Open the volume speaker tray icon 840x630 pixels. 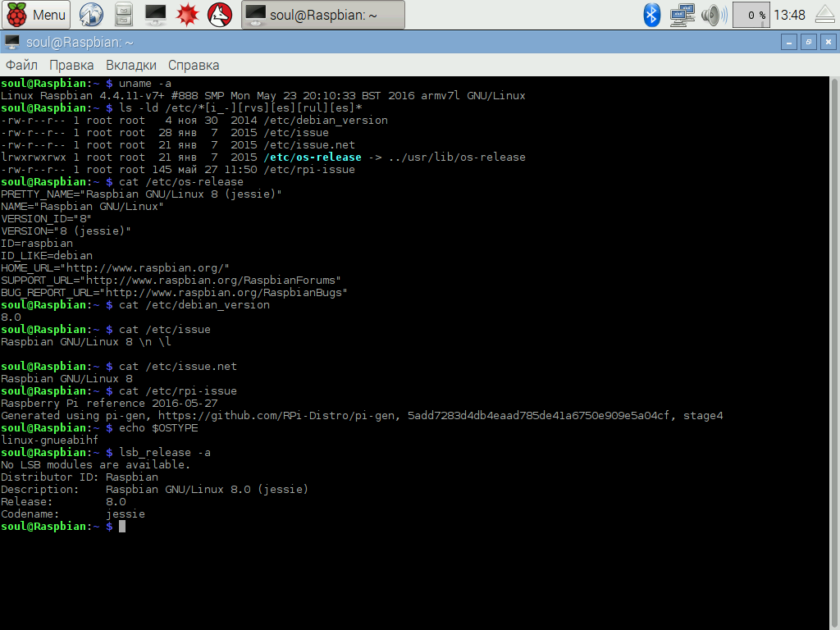(714, 15)
